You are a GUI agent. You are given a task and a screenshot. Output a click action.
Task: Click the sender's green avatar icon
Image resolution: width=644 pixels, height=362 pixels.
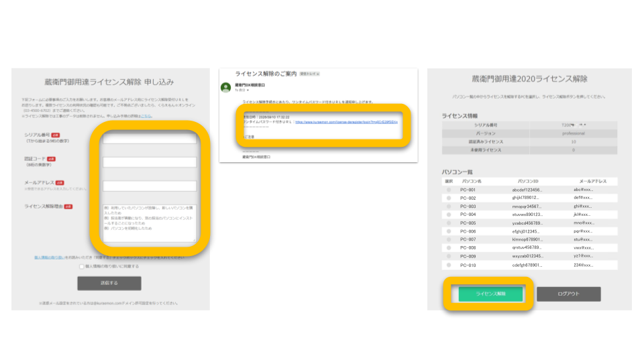pyautogui.click(x=225, y=87)
